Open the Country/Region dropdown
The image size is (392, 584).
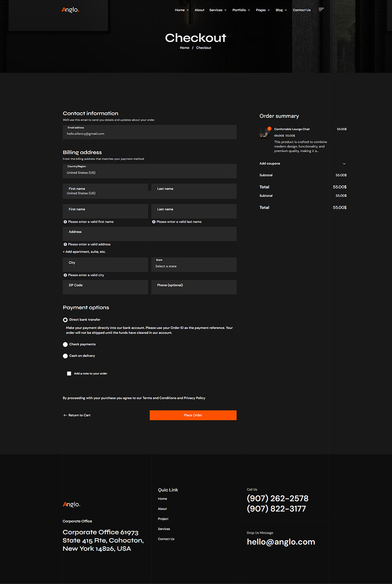click(150, 171)
